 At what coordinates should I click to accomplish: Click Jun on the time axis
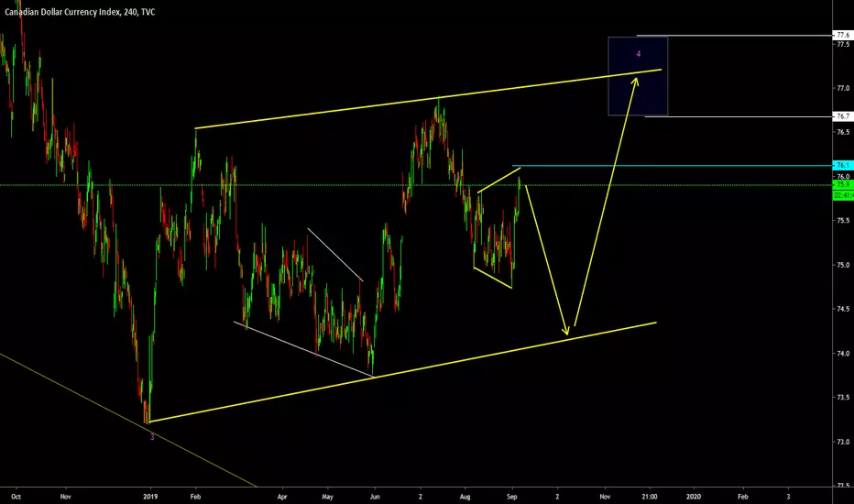click(375, 497)
